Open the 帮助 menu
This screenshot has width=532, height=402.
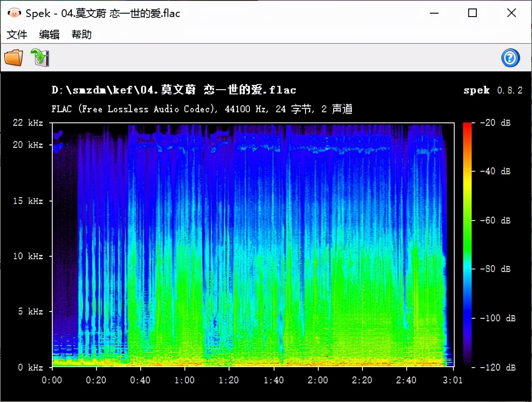coord(82,35)
